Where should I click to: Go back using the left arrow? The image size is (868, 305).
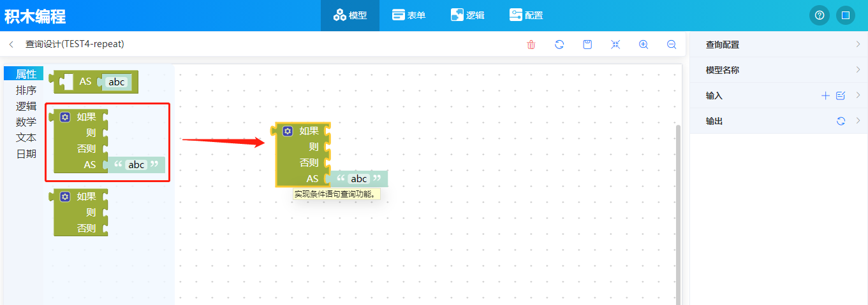click(x=11, y=45)
